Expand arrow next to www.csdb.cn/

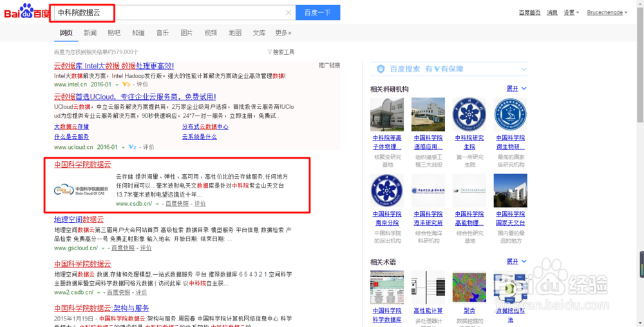click(x=157, y=204)
